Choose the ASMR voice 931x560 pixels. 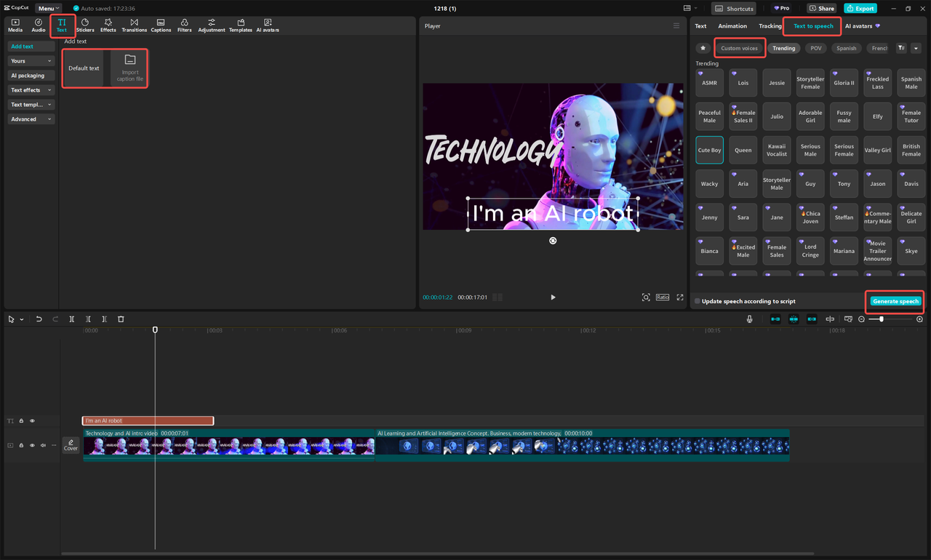pyautogui.click(x=709, y=83)
